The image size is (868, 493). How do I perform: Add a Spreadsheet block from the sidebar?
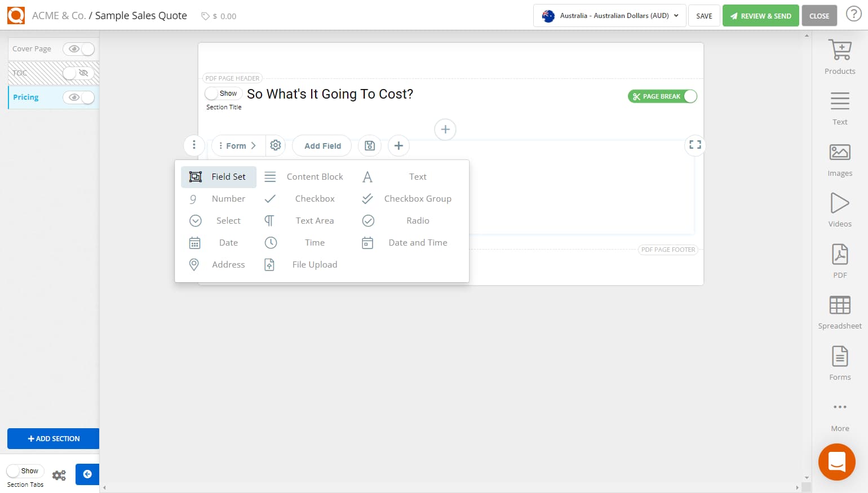tap(840, 311)
